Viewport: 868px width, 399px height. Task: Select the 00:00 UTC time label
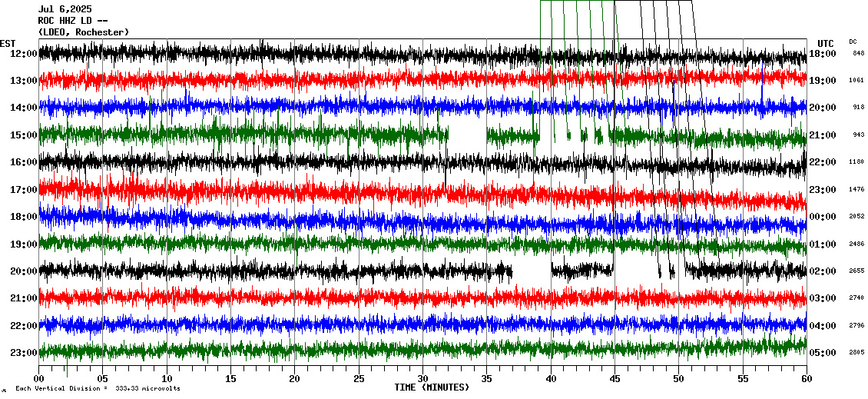(x=822, y=217)
